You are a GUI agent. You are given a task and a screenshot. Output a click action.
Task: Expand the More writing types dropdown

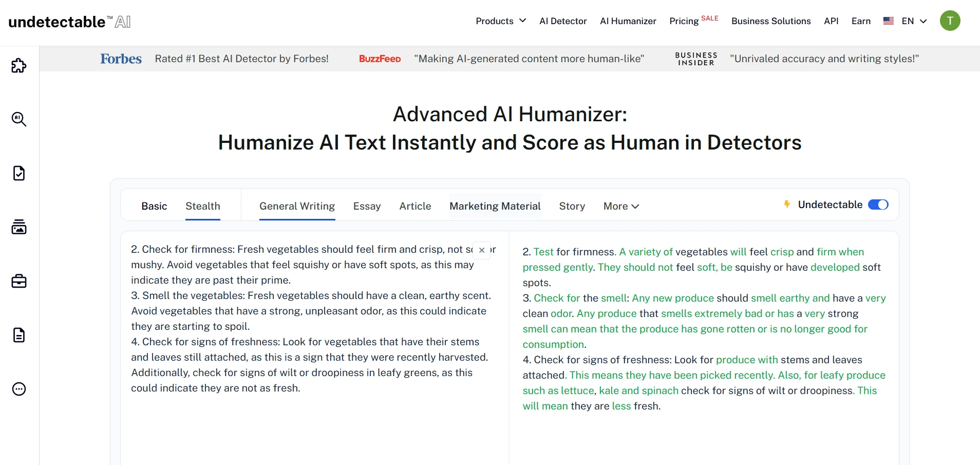coord(621,206)
